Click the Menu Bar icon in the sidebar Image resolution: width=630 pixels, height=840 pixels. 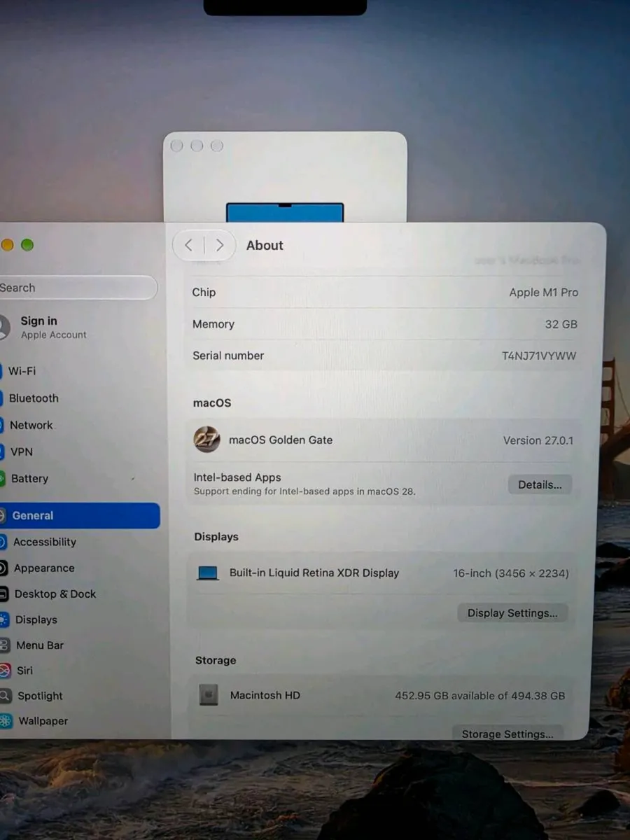coord(4,645)
